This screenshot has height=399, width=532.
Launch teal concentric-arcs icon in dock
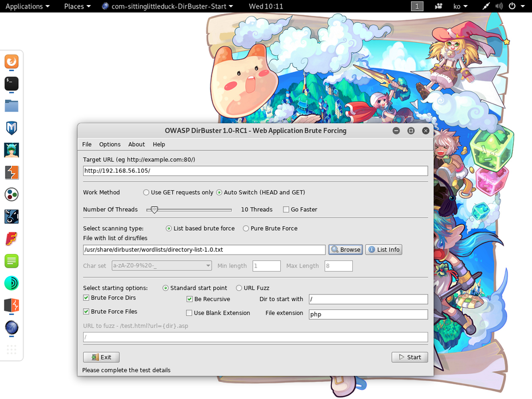click(11, 283)
